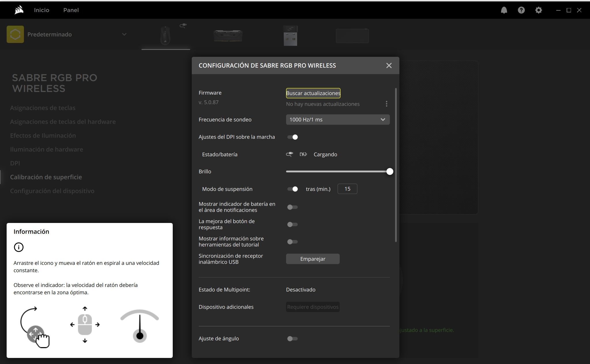Open iCUE settings gear

pyautogui.click(x=538, y=10)
